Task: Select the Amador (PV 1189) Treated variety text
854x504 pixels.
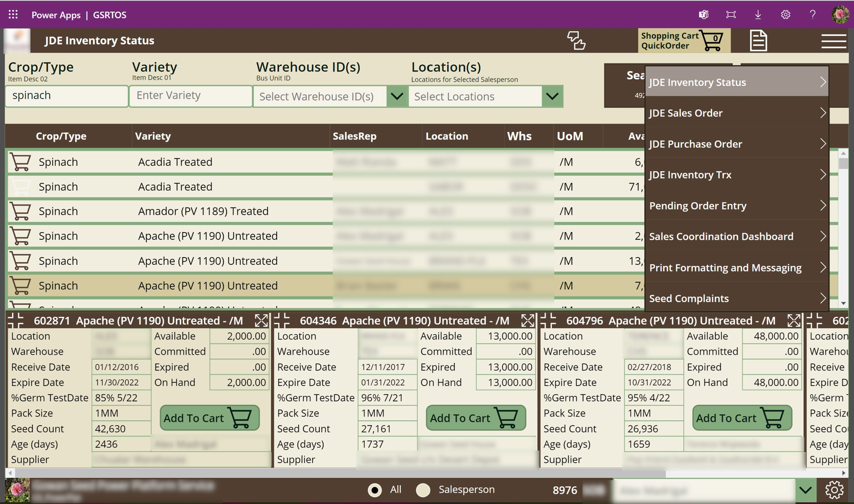Action: [203, 211]
